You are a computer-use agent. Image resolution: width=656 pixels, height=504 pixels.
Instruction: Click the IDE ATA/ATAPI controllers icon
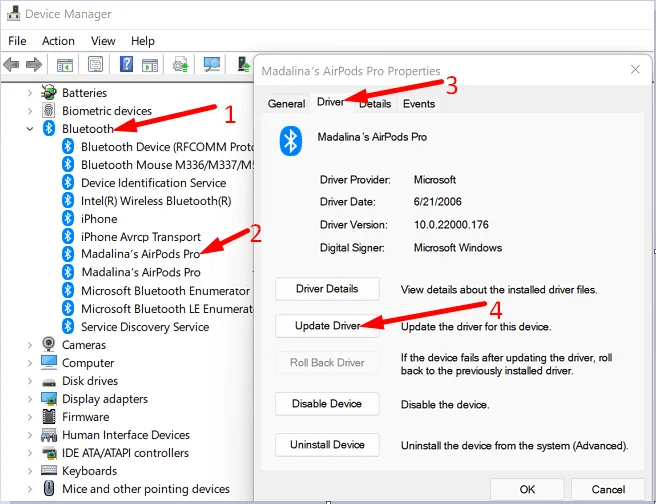(49, 453)
